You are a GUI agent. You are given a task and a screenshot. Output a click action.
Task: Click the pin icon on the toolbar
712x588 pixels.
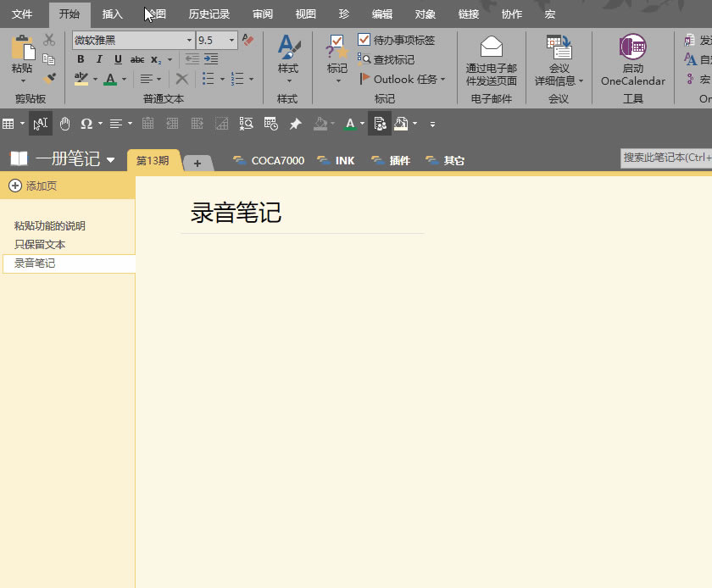click(x=297, y=124)
